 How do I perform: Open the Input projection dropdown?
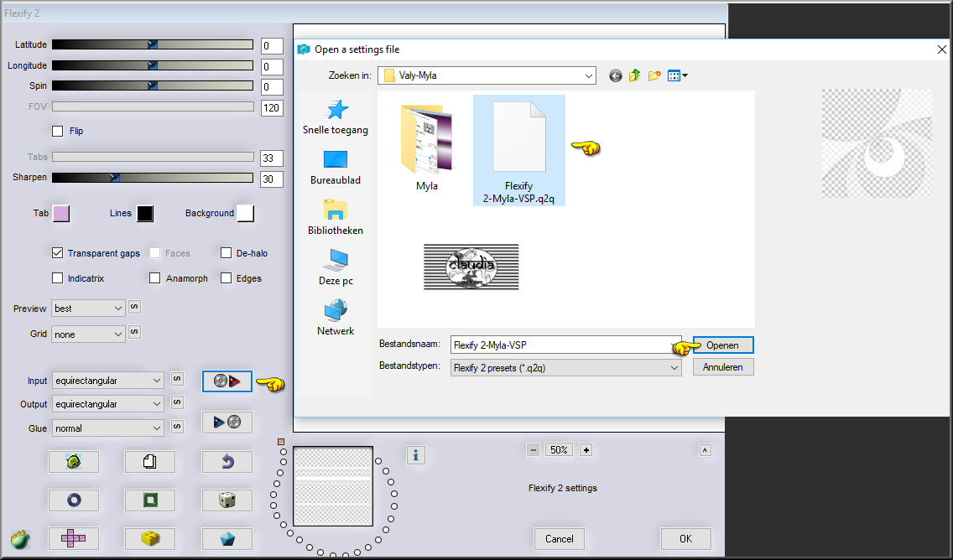pyautogui.click(x=107, y=381)
